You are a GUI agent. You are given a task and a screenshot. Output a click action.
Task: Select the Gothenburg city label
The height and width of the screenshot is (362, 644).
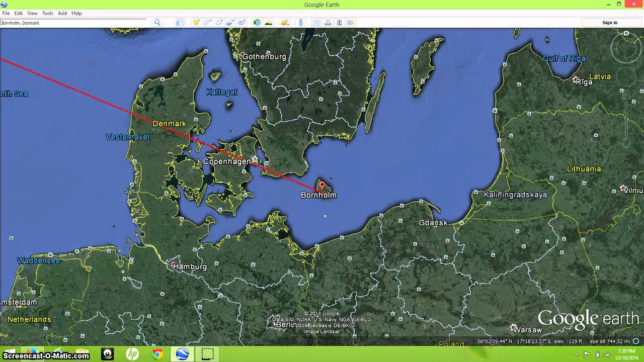(264, 57)
